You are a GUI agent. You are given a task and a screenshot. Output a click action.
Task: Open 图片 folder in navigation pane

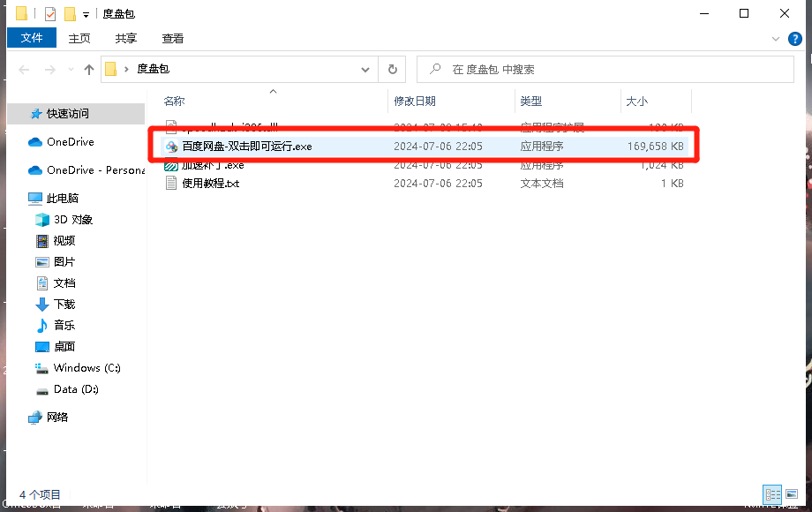64,262
